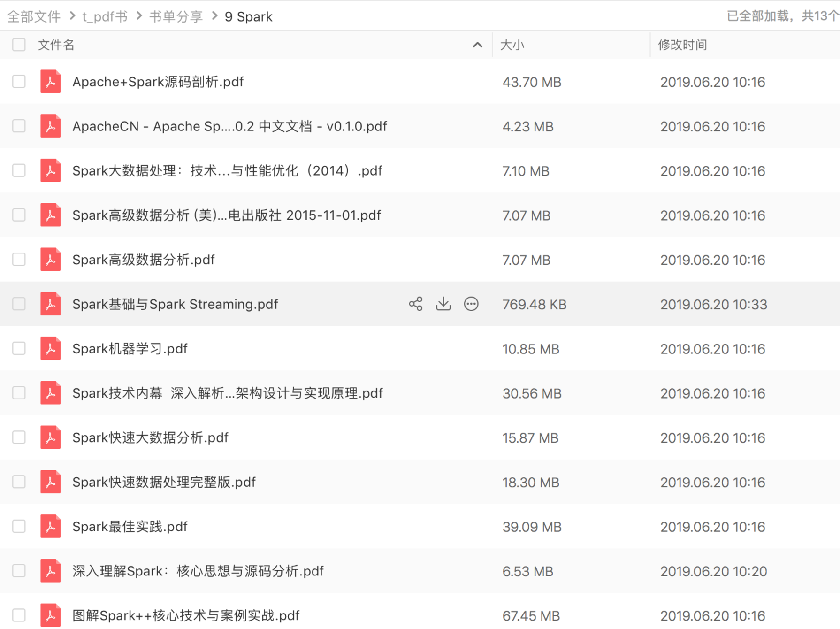This screenshot has height=629, width=840.
Task: Click PDF icon of Spark技术内幕 file
Action: 51,393
